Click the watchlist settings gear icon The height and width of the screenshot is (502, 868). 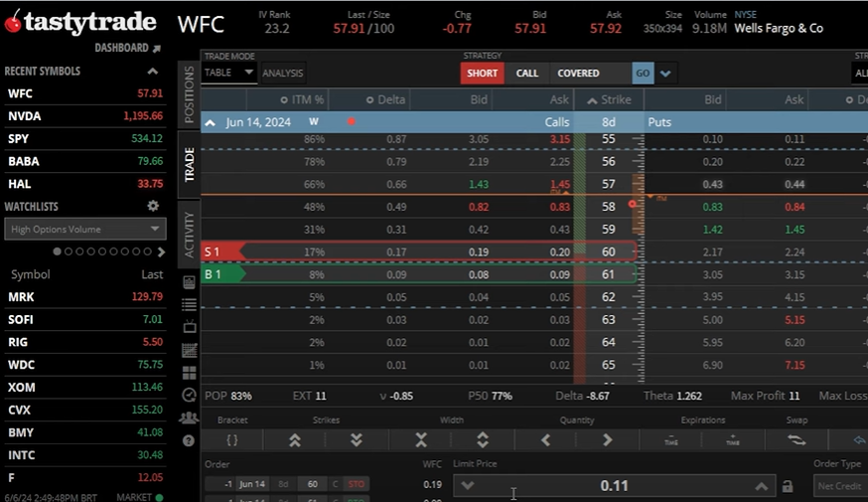pos(153,206)
